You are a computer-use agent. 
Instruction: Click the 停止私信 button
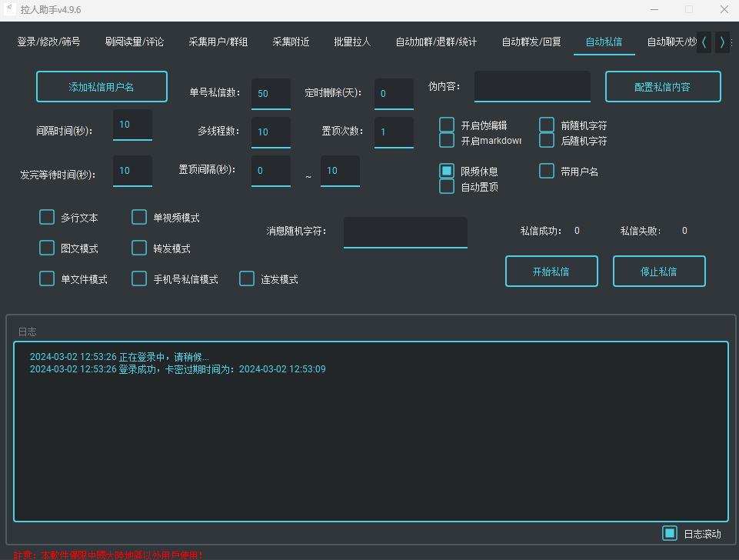pos(659,272)
